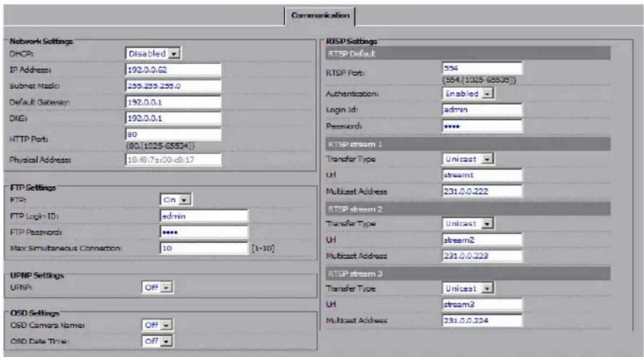
Task: Click the IP Address field 192.0.0.62
Action: pyautogui.click(x=173, y=70)
